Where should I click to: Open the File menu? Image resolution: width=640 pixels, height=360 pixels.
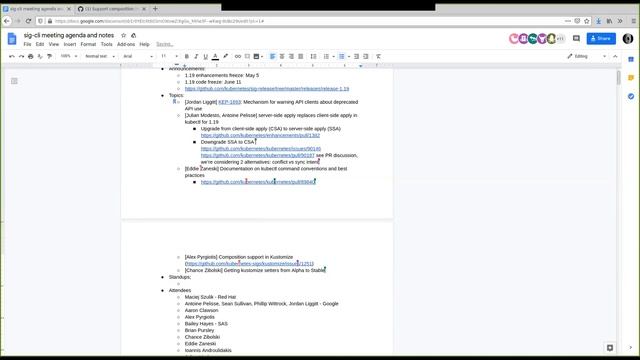coord(27,44)
